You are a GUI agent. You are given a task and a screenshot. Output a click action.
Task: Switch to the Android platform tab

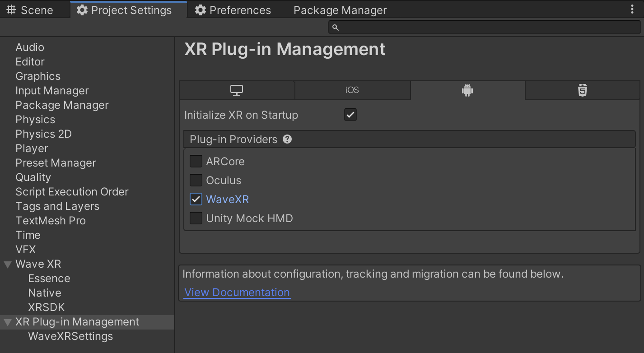click(x=467, y=90)
